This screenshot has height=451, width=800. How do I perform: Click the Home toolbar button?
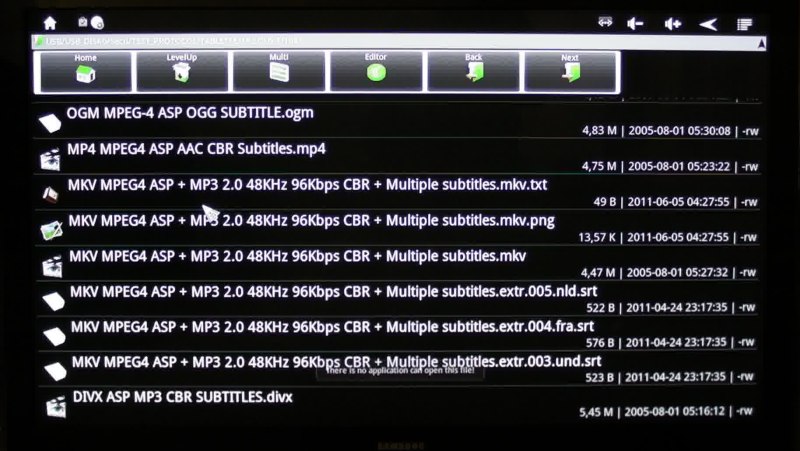pos(85,72)
